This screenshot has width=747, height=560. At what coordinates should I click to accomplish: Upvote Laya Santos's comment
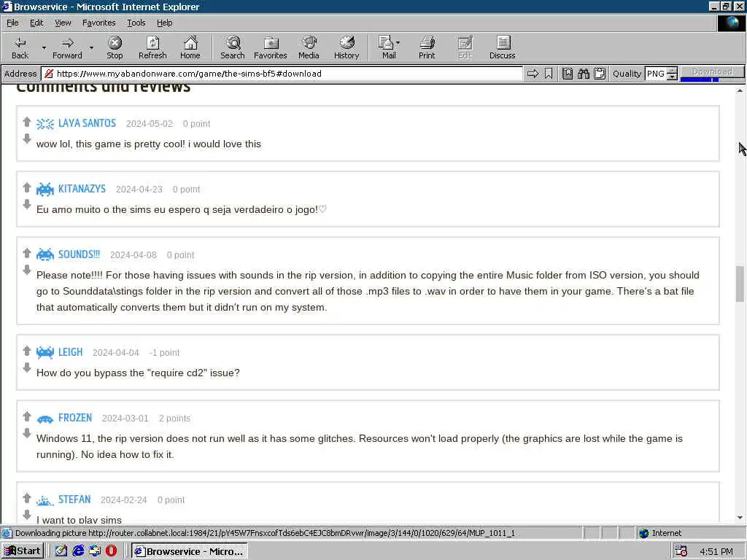click(27, 122)
